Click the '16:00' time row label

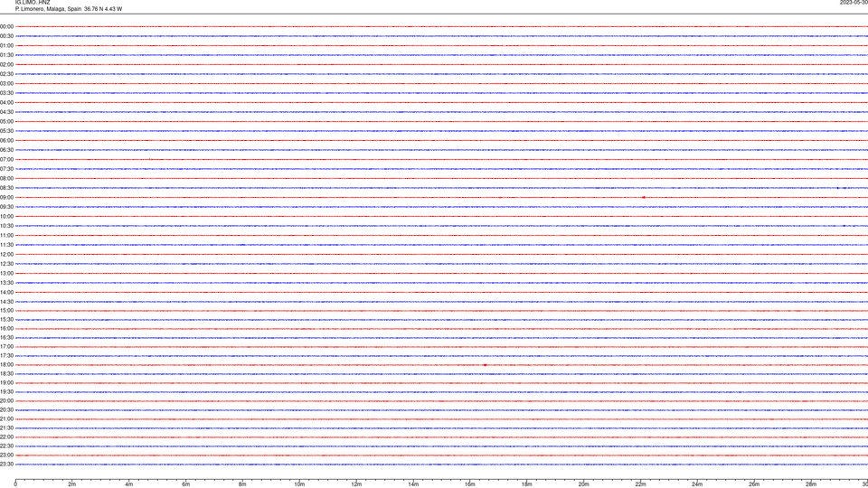pyautogui.click(x=6, y=329)
